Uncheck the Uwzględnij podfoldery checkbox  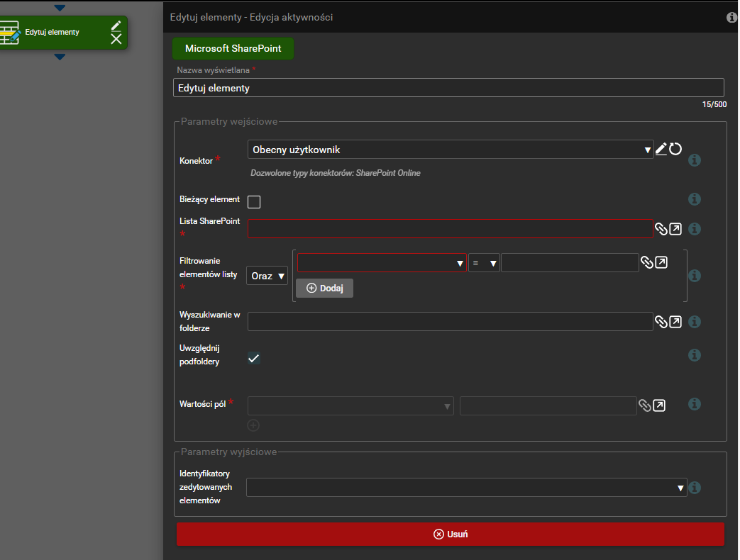254,359
